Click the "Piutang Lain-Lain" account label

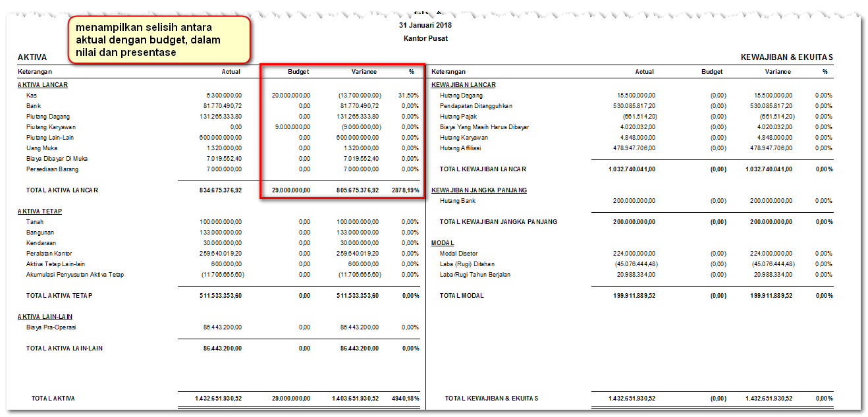coord(51,138)
